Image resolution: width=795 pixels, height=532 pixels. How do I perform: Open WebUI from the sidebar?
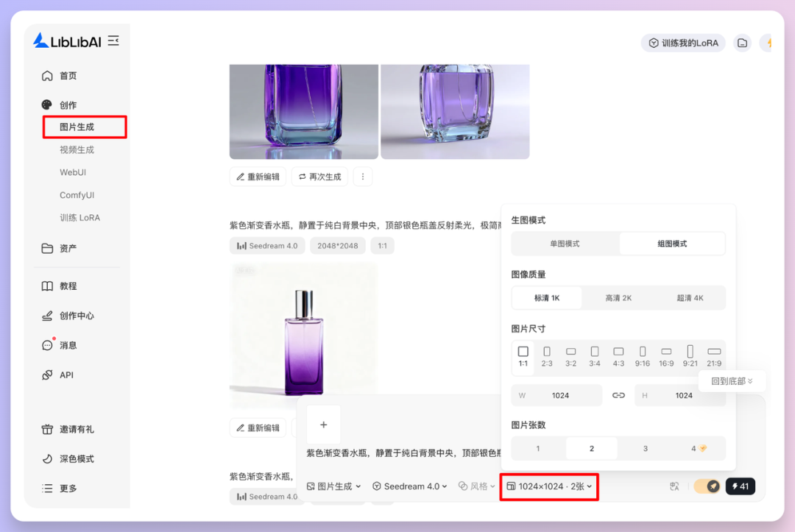(x=73, y=172)
